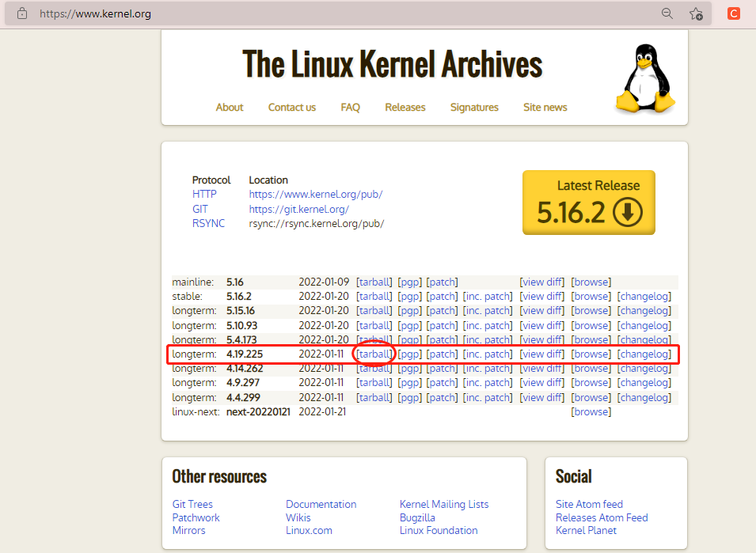Image resolution: width=756 pixels, height=553 pixels.
Task: Open the https://git.kernel.org/ location link
Action: pyautogui.click(x=298, y=209)
